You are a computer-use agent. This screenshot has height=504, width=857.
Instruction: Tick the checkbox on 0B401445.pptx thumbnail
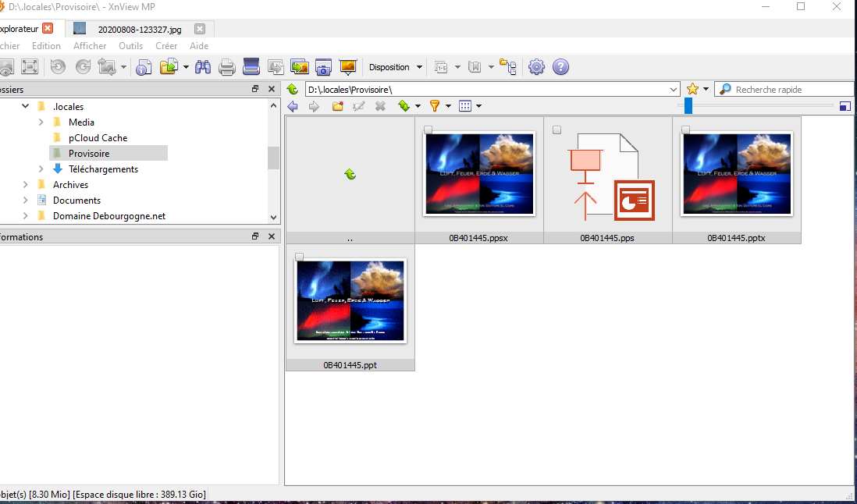[x=686, y=130]
